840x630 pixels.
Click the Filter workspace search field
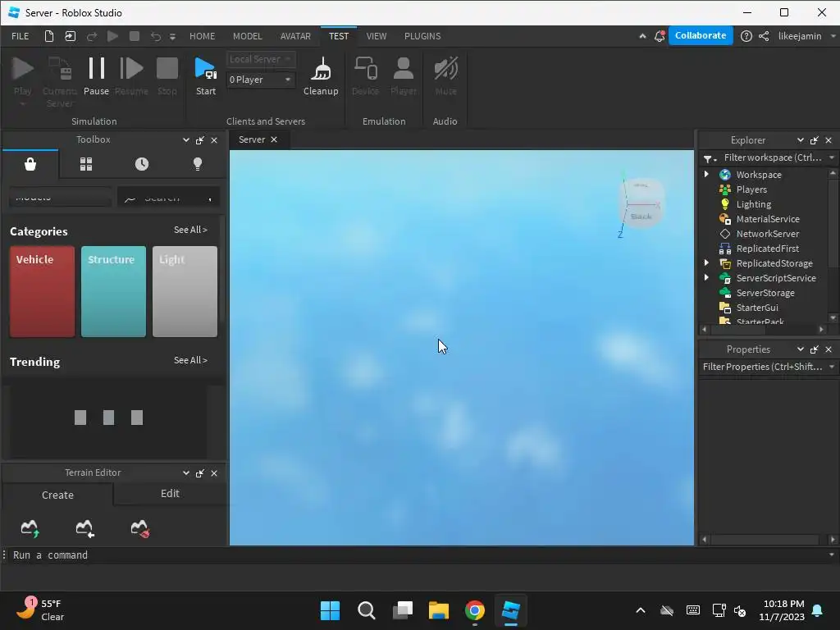click(773, 157)
